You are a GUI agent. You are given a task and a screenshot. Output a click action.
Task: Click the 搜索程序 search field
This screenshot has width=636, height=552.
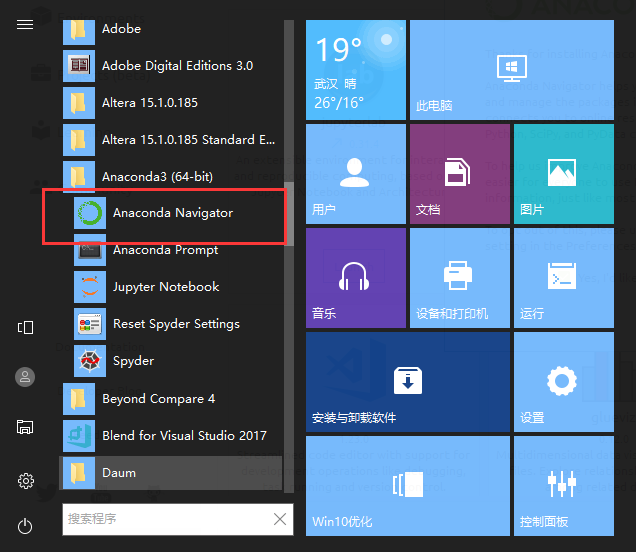[167, 519]
